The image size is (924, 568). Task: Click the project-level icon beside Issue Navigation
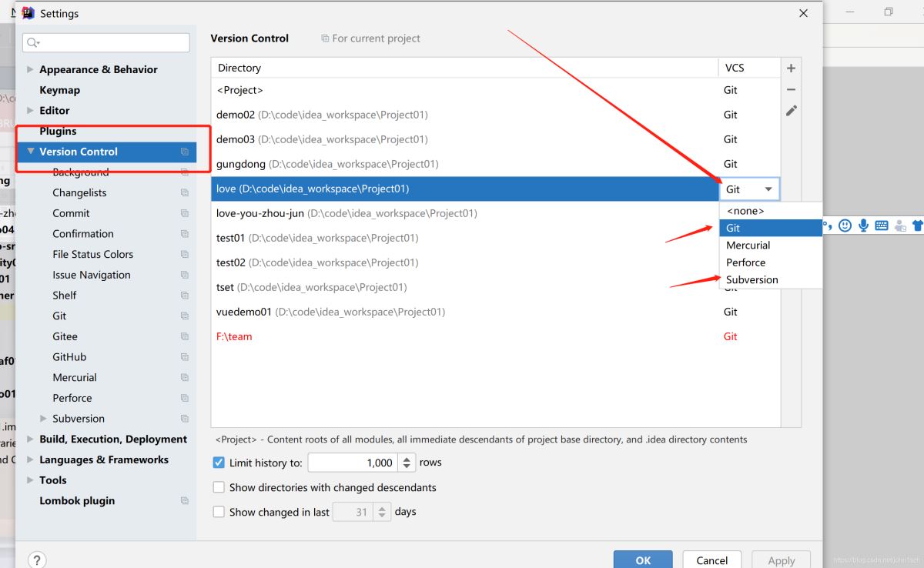(x=185, y=275)
